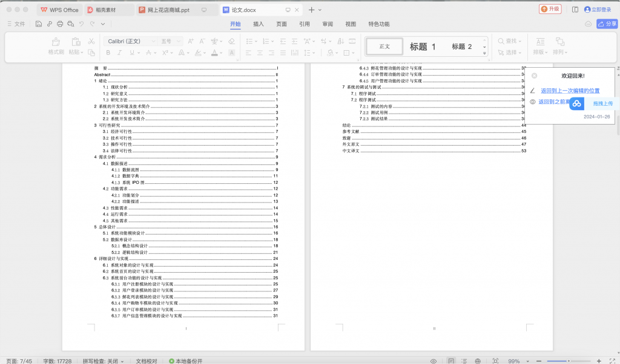
Task: Click the clear formatting eraser icon
Action: (x=231, y=41)
